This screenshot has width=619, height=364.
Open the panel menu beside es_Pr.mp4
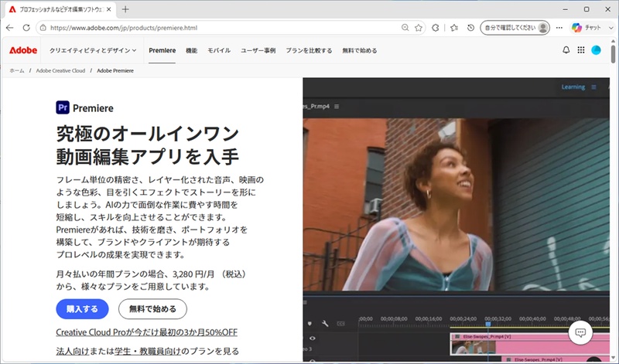pos(337,107)
